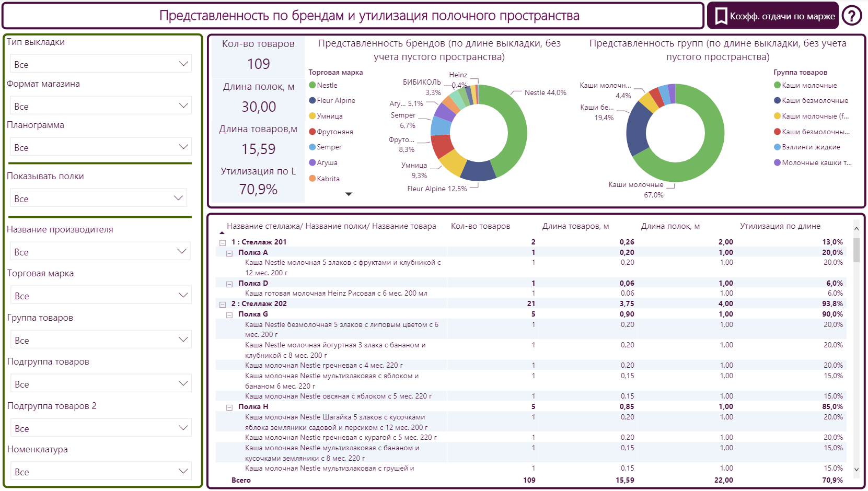Open the 'Название производителя' dropdown
The height and width of the screenshot is (491, 868).
[100, 251]
